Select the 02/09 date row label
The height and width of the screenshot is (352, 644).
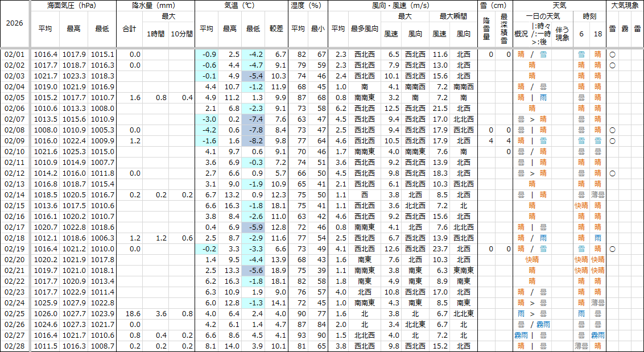pos(14,141)
